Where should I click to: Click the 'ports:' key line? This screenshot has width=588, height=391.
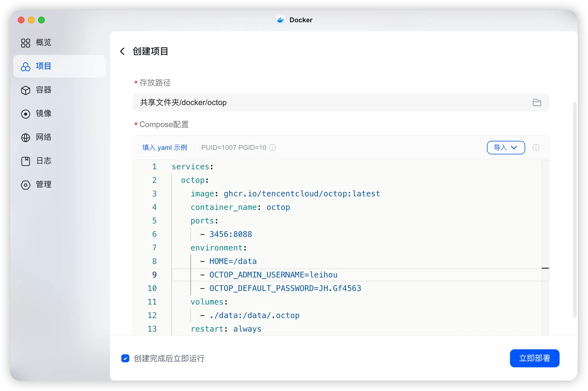click(x=204, y=221)
